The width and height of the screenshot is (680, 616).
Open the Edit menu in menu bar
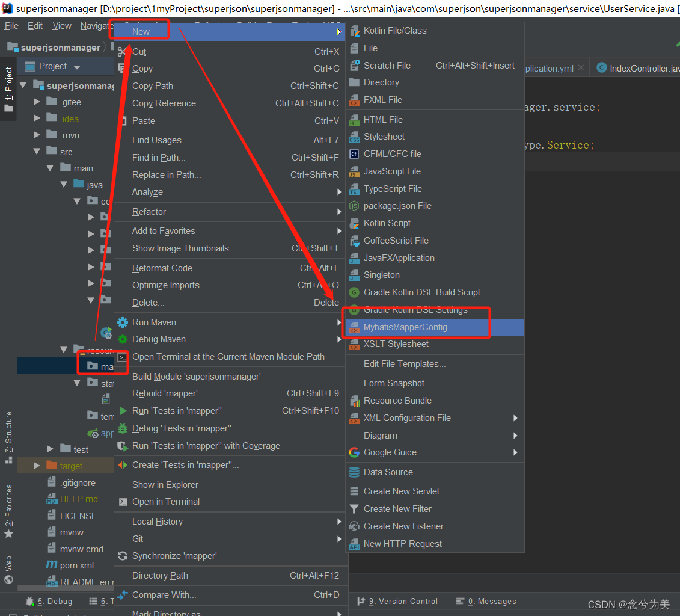point(35,26)
